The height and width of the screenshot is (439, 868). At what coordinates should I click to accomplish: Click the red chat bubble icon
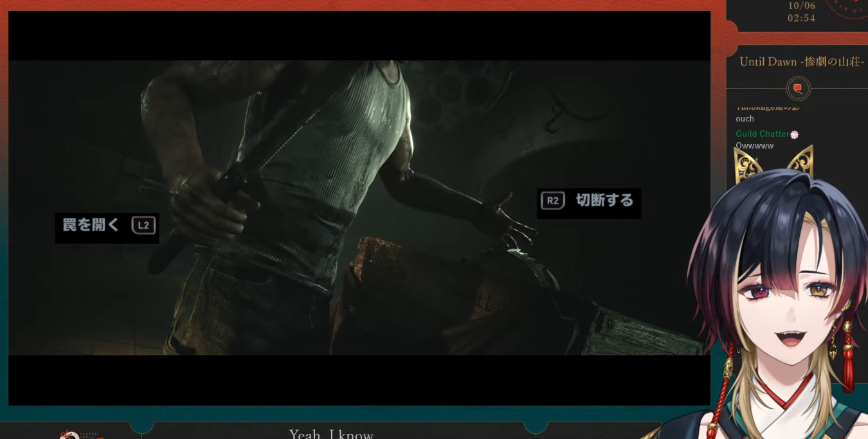pyautogui.click(x=798, y=89)
